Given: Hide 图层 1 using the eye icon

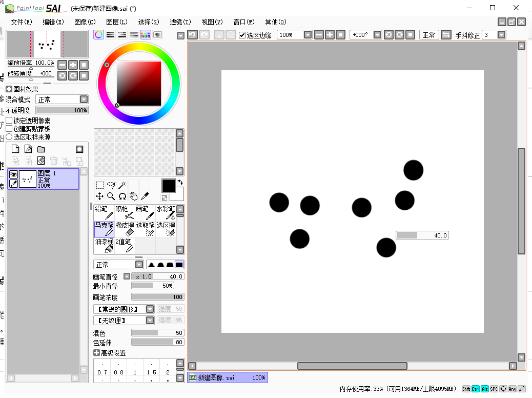Looking at the screenshot, I should 14,174.
